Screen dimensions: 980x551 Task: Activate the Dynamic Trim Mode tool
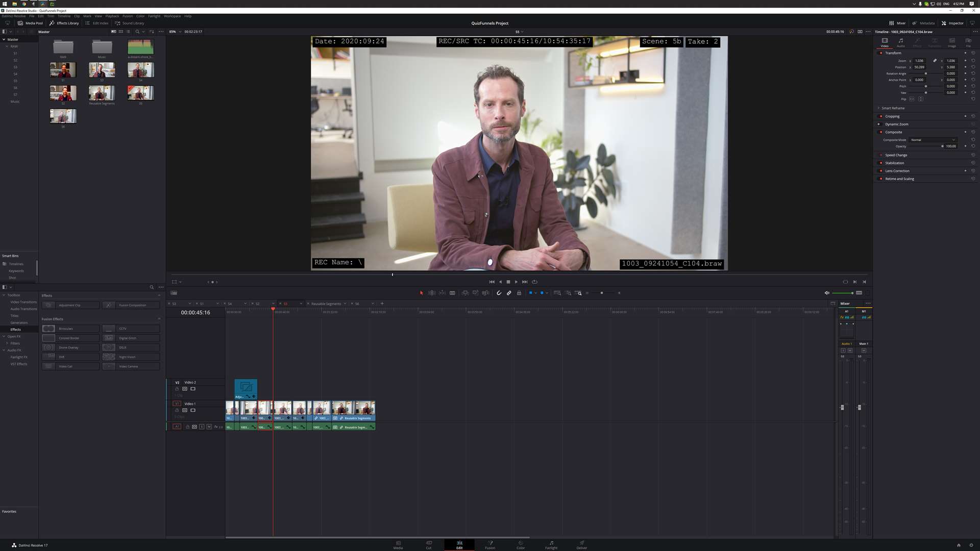[x=442, y=293]
